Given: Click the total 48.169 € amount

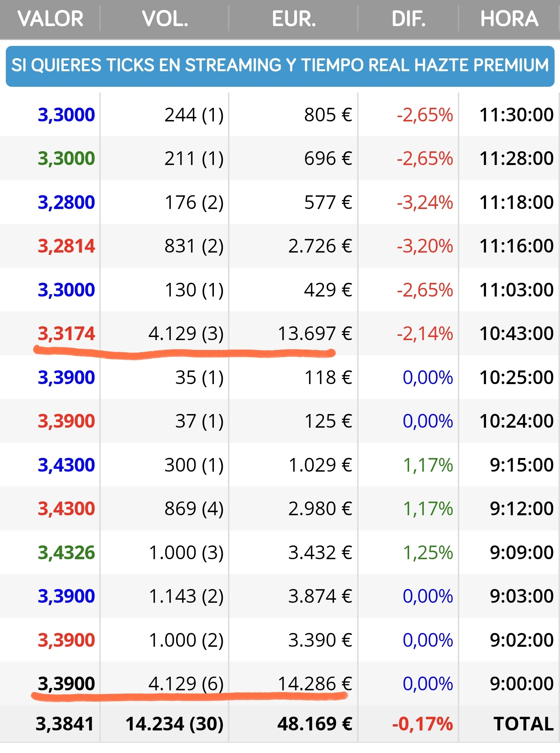Looking at the screenshot, I should pos(315,724).
